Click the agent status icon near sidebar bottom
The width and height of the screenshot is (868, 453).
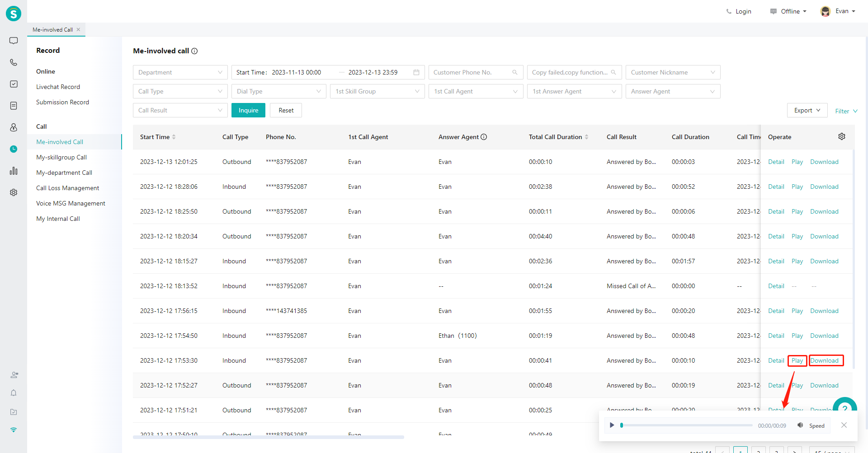[x=14, y=375]
